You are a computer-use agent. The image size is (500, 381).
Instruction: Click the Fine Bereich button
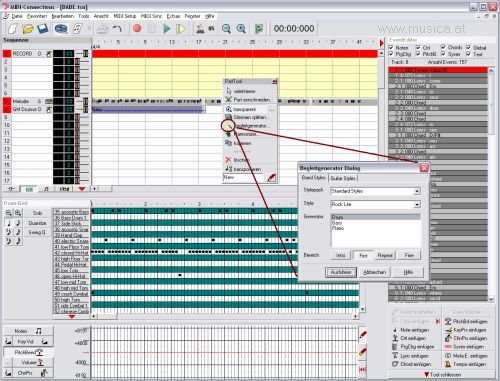click(x=409, y=255)
